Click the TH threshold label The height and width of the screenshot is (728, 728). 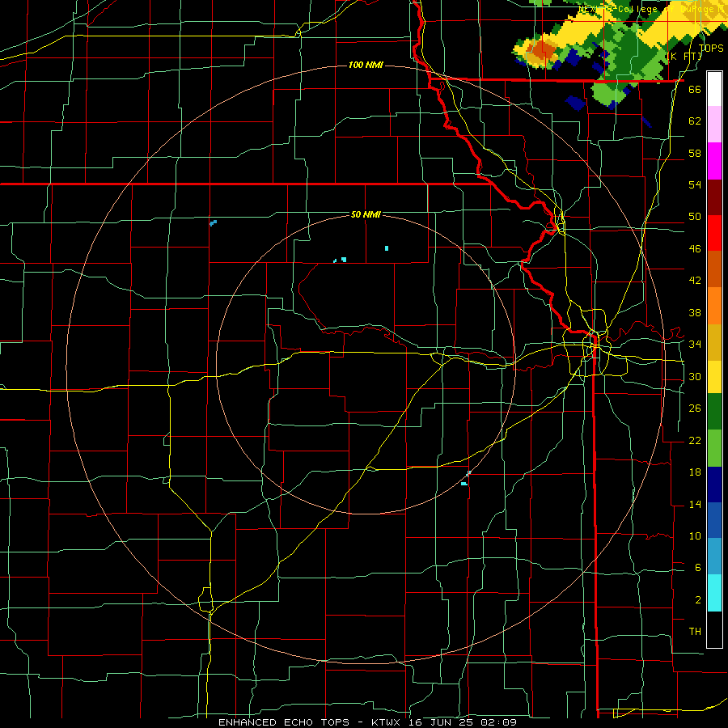[695, 632]
